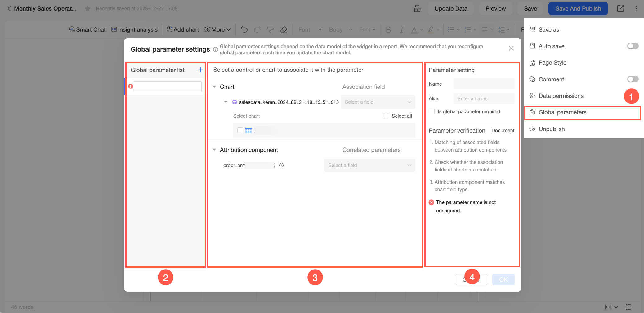The image size is (644, 313).
Task: Click Update Data button
Action: tap(451, 9)
